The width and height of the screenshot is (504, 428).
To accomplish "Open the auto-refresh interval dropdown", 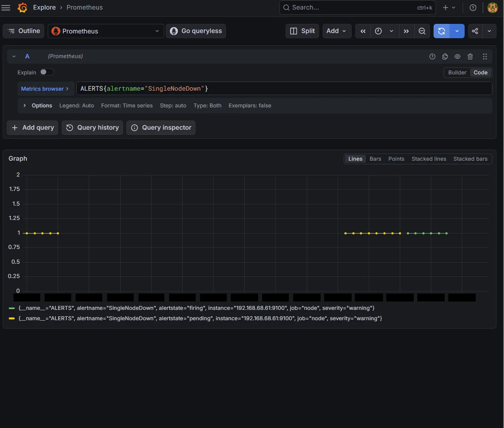I will 457,31.
